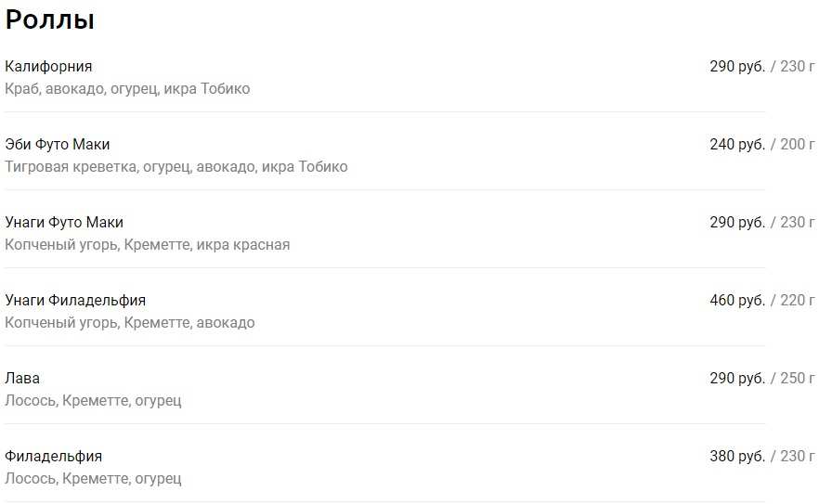This screenshot has height=504, width=832.
Task: Click the Роллы section heading
Action: pos(50,20)
